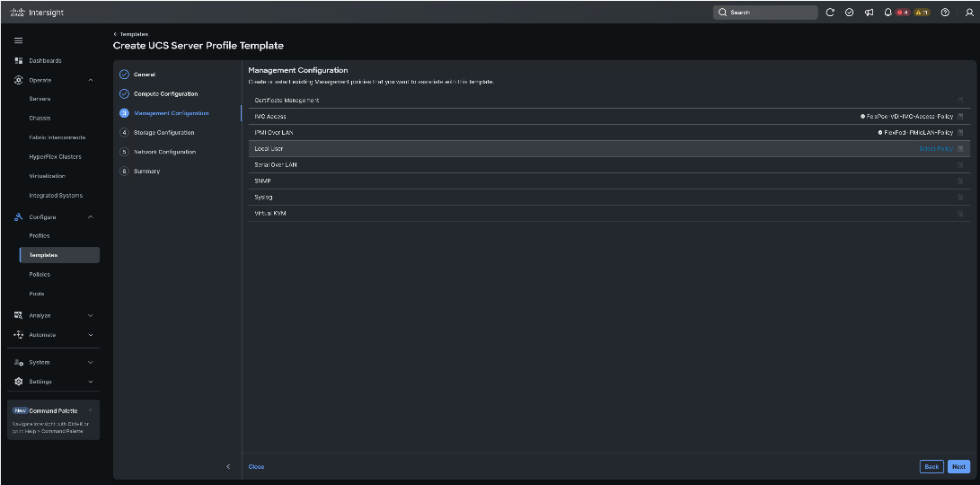Open Profiles under Configure

tap(40, 235)
